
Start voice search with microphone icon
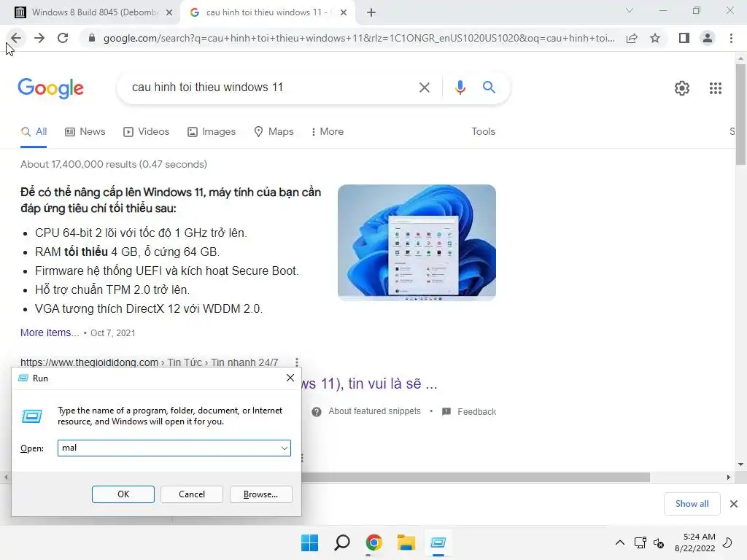tap(460, 87)
